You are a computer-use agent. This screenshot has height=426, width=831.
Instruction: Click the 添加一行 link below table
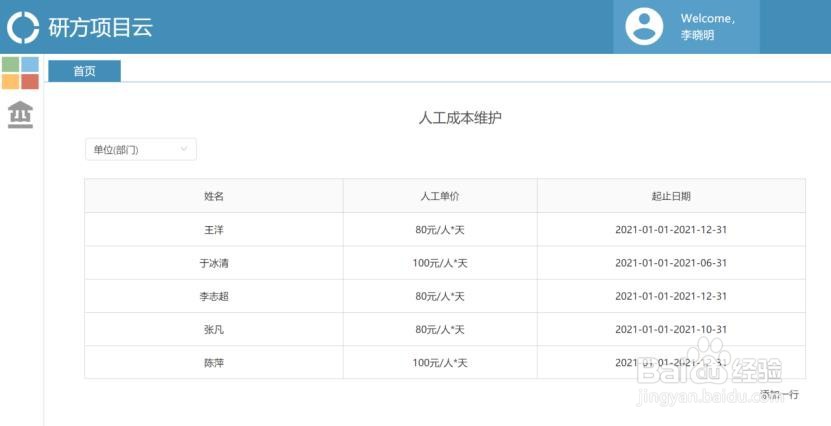pyautogui.click(x=780, y=394)
